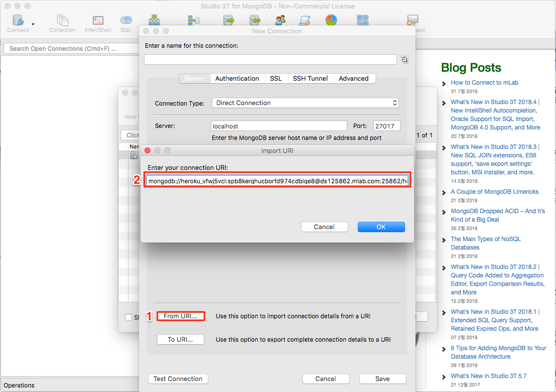Open the SSH Tunnel tab
The width and height of the screenshot is (556, 392).
(x=310, y=78)
